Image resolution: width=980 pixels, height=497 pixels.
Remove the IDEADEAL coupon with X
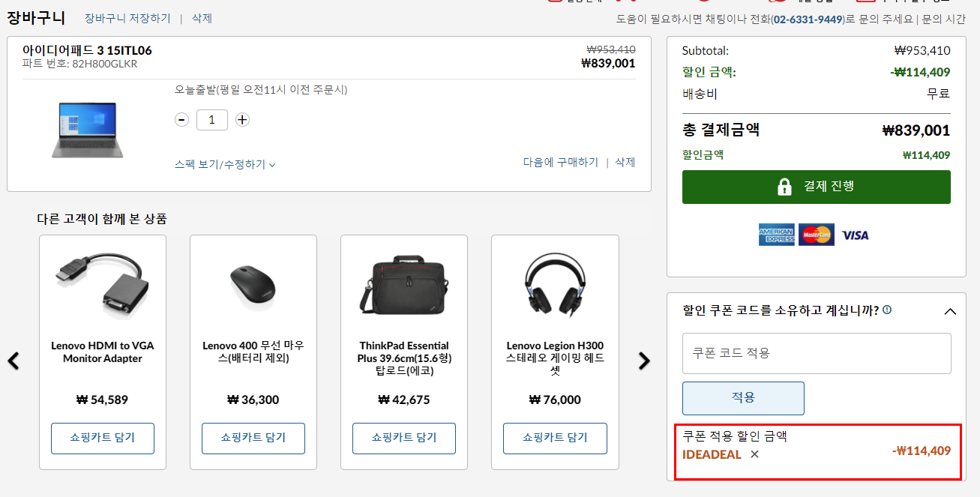[754, 454]
